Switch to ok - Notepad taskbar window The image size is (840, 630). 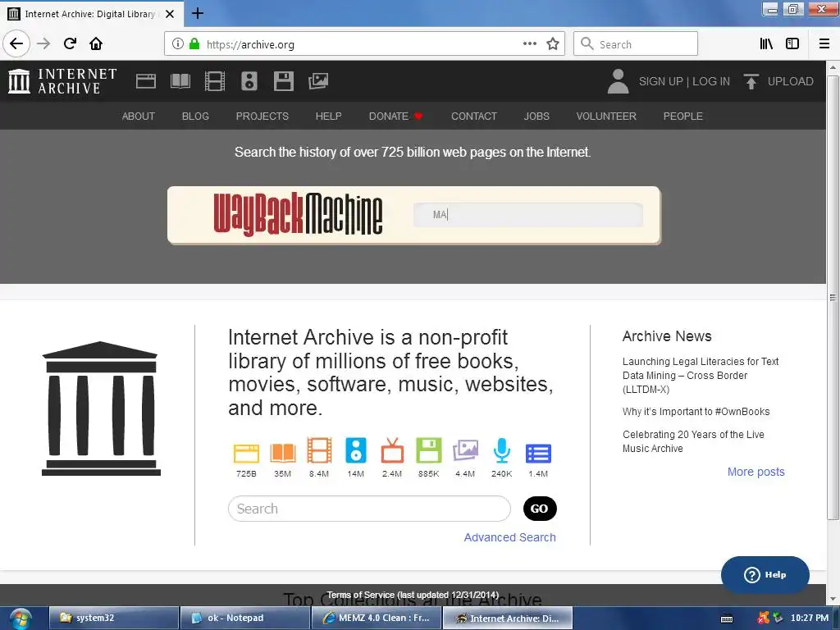point(244,618)
